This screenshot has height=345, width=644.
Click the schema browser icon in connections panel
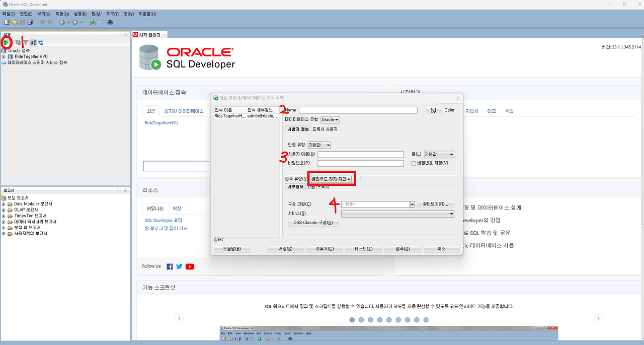click(x=33, y=42)
